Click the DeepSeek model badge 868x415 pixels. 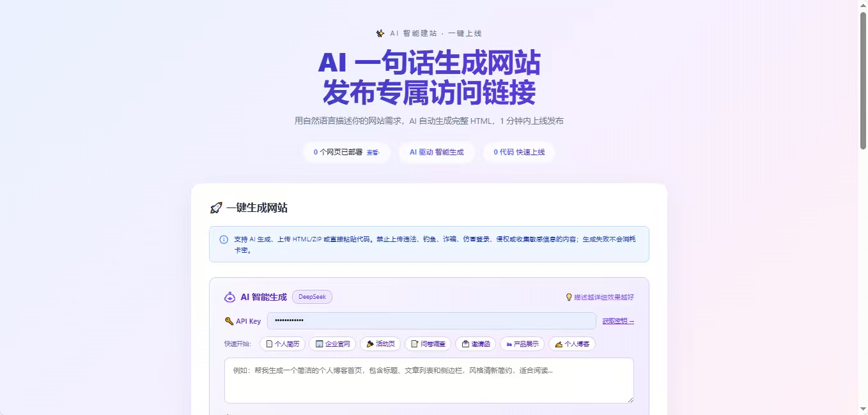click(312, 297)
